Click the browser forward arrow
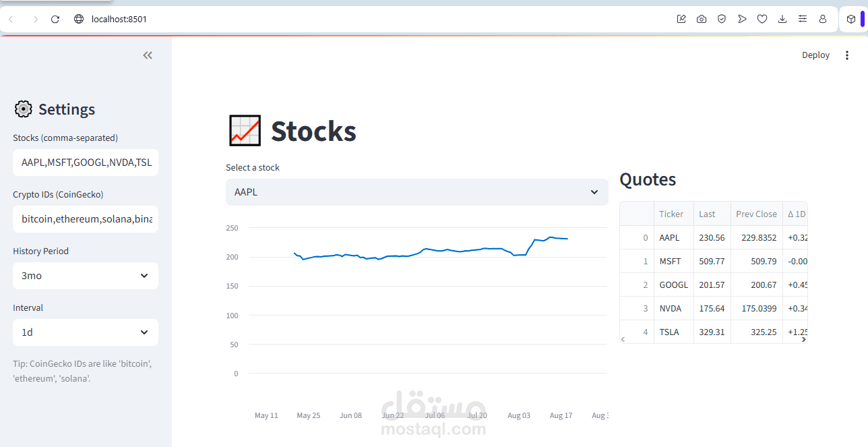This screenshot has width=868, height=447. pyautogui.click(x=36, y=19)
